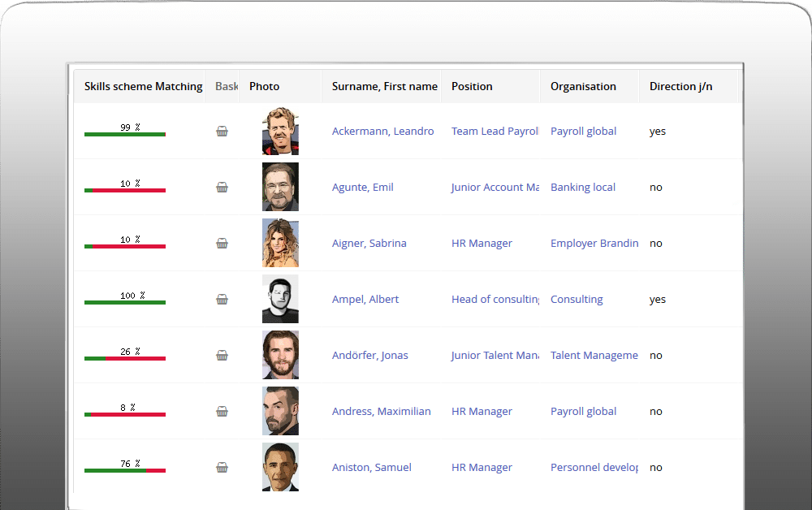The height and width of the screenshot is (510, 812).
Task: Select 'yes' direction value for Ackermann, Leandro
Action: point(658,132)
